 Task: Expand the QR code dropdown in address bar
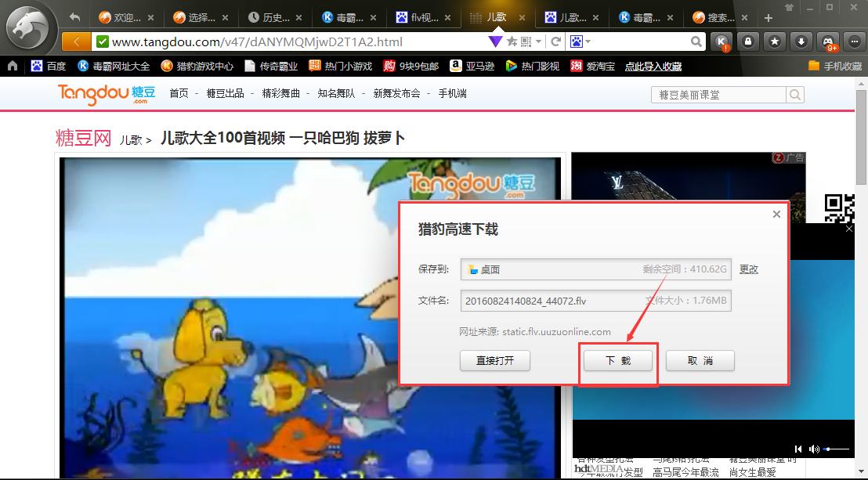tap(530, 42)
